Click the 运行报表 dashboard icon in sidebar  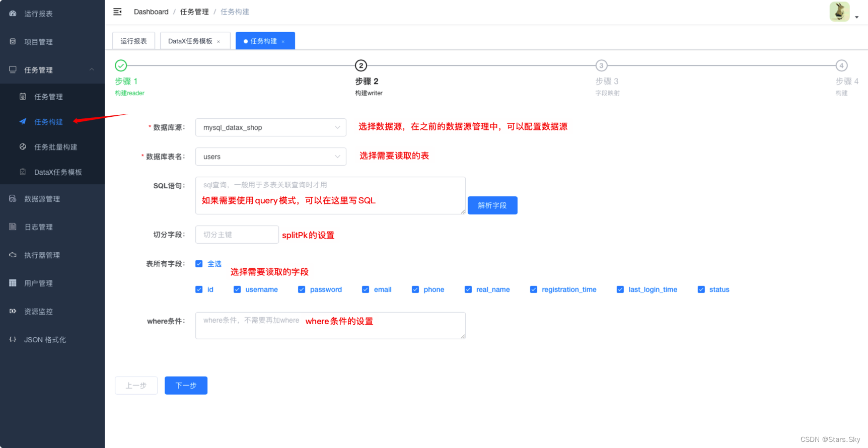click(13, 14)
